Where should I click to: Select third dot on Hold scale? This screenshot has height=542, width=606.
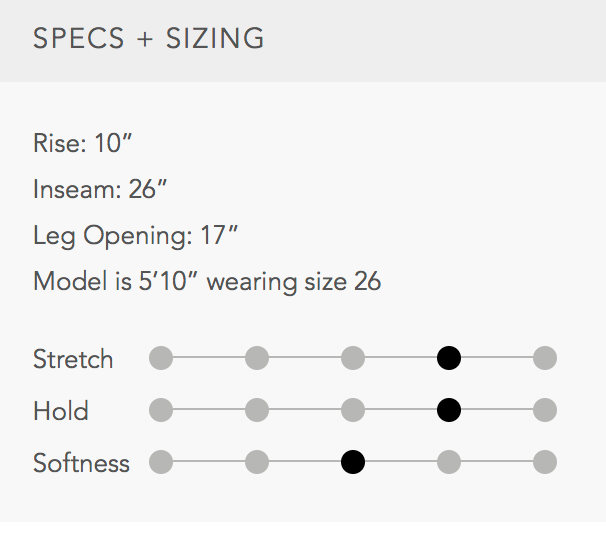(x=353, y=410)
